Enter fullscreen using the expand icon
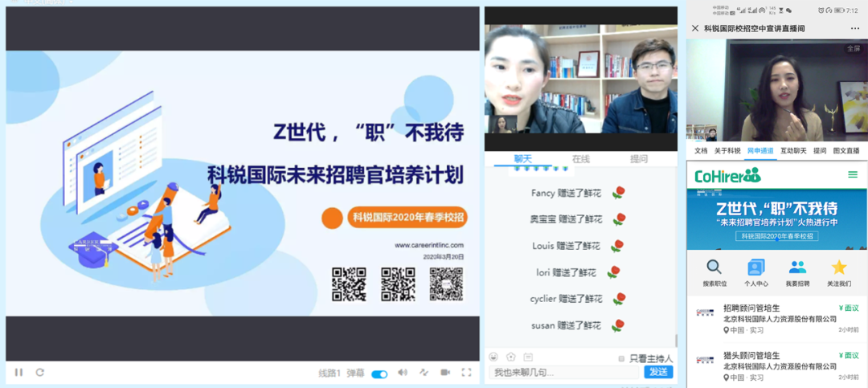Image resolution: width=868 pixels, height=388 pixels. [x=466, y=373]
